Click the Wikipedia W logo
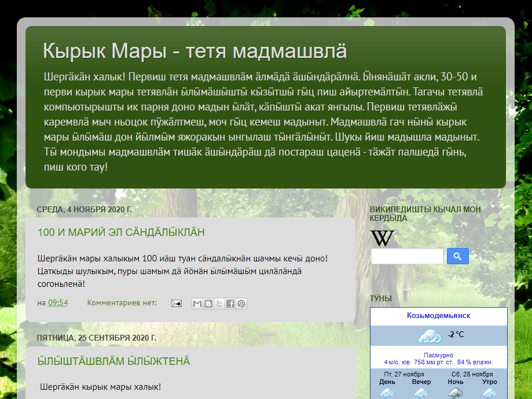532x399 pixels. coord(382,238)
